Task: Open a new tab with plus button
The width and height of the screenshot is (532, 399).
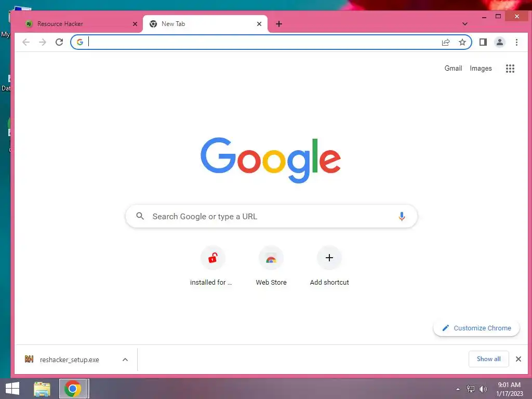Action: pos(279,24)
